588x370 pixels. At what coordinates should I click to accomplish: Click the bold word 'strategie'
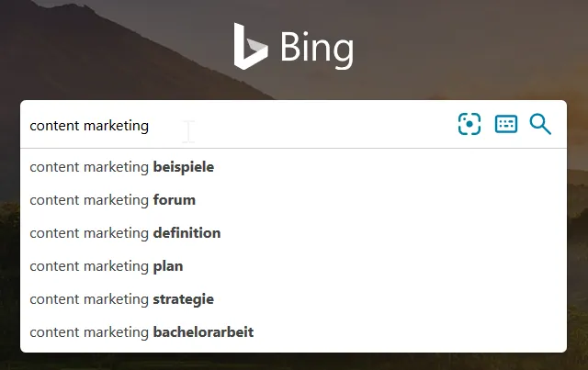[184, 299]
